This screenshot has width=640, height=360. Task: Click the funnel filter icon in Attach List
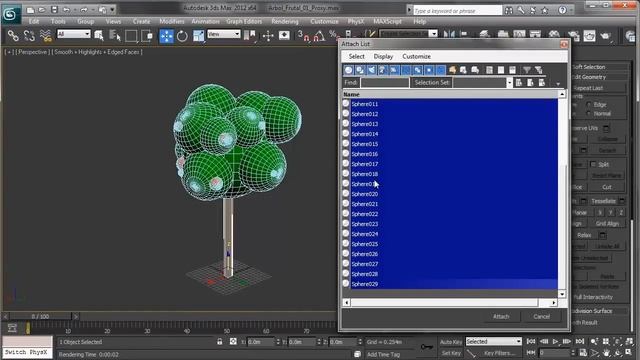coord(527,70)
